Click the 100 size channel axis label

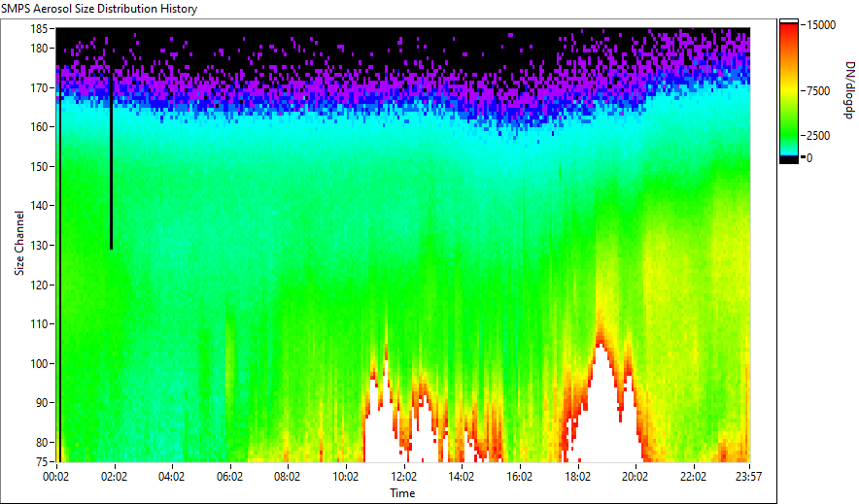38,363
